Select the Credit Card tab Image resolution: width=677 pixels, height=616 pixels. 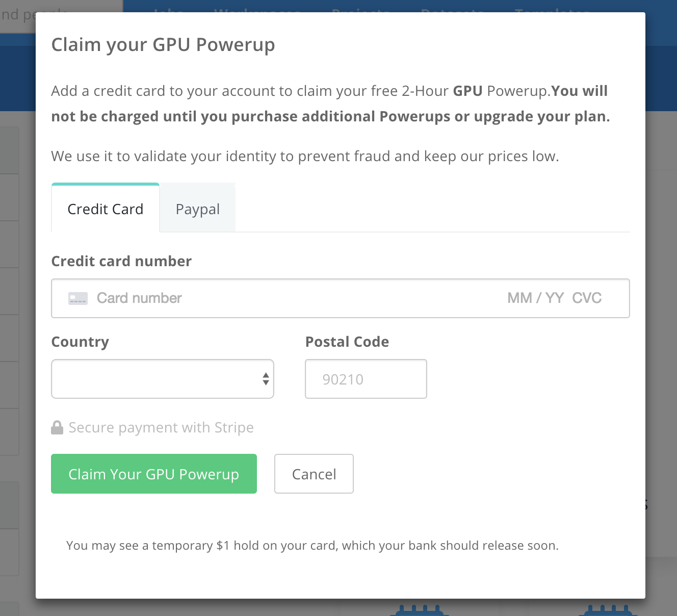tap(106, 209)
